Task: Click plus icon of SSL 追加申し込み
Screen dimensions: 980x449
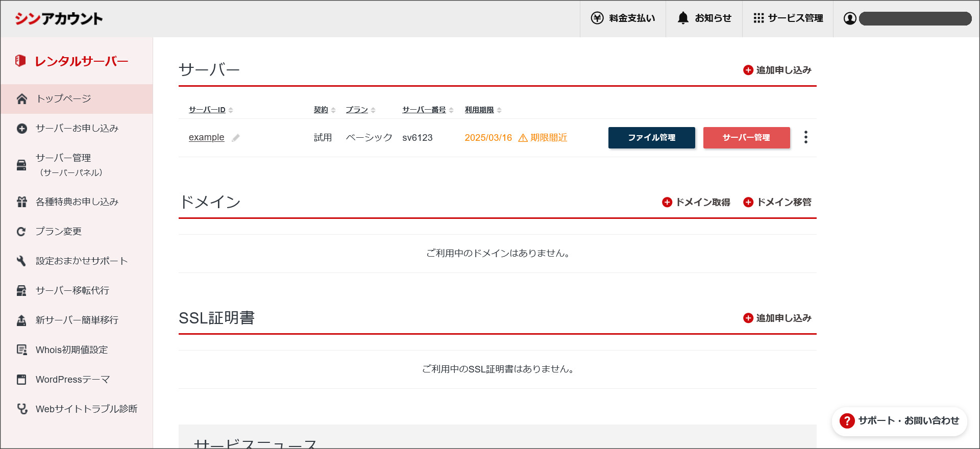Action: coord(748,318)
